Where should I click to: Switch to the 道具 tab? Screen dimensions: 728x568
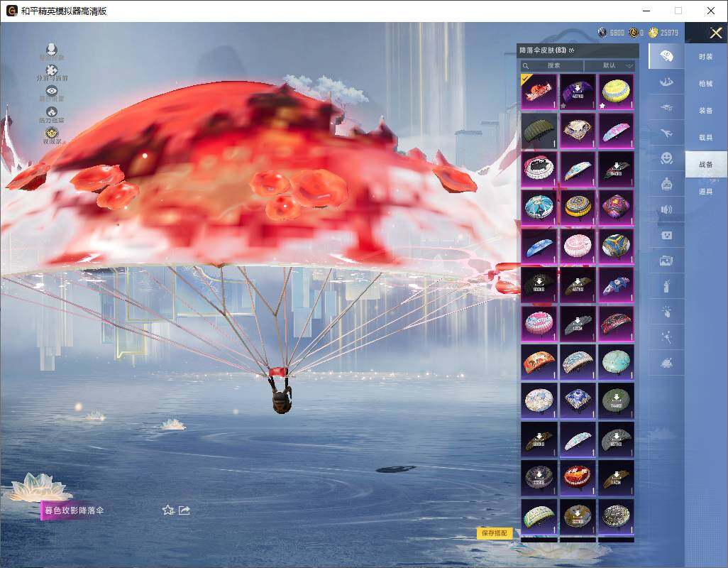[x=706, y=192]
